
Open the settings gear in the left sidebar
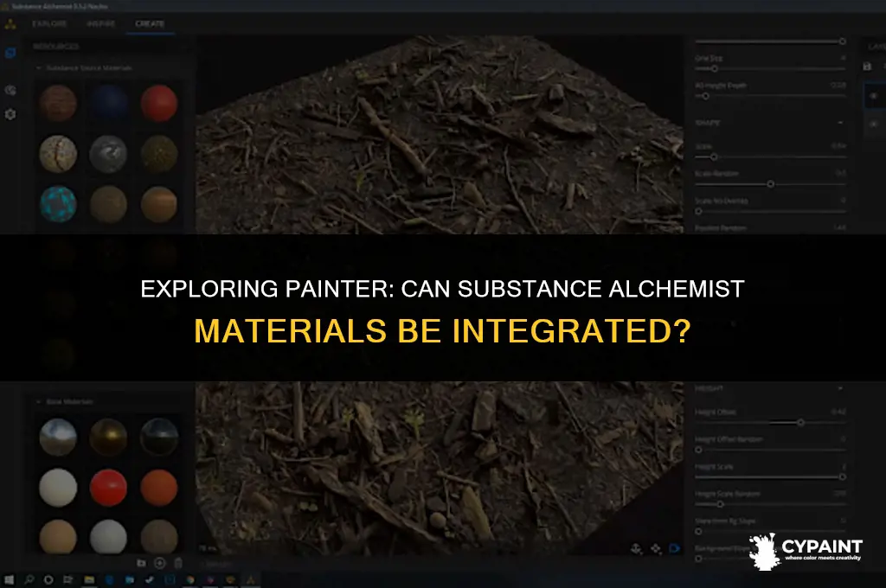click(x=10, y=114)
